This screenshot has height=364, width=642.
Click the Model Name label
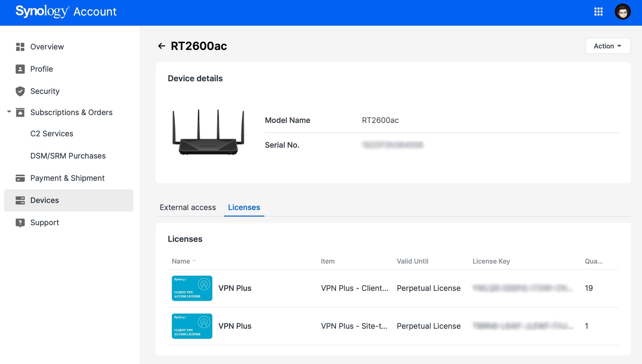click(287, 120)
